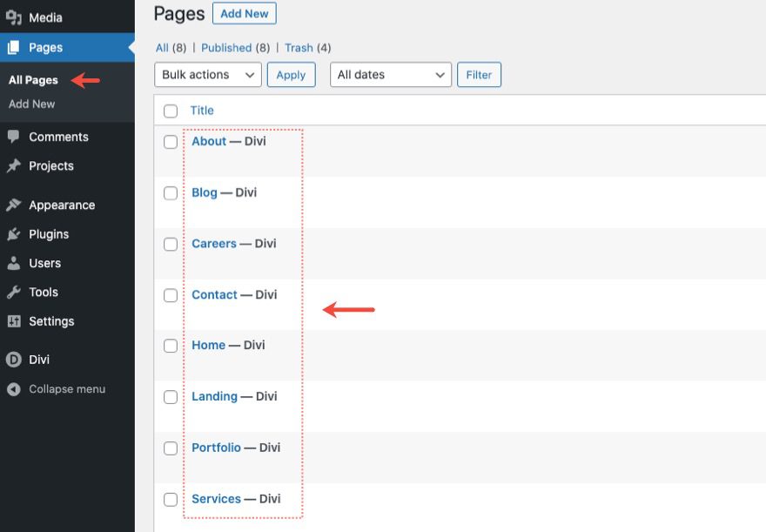Click the Add New page button
This screenshot has height=532, width=766.
[x=244, y=13]
